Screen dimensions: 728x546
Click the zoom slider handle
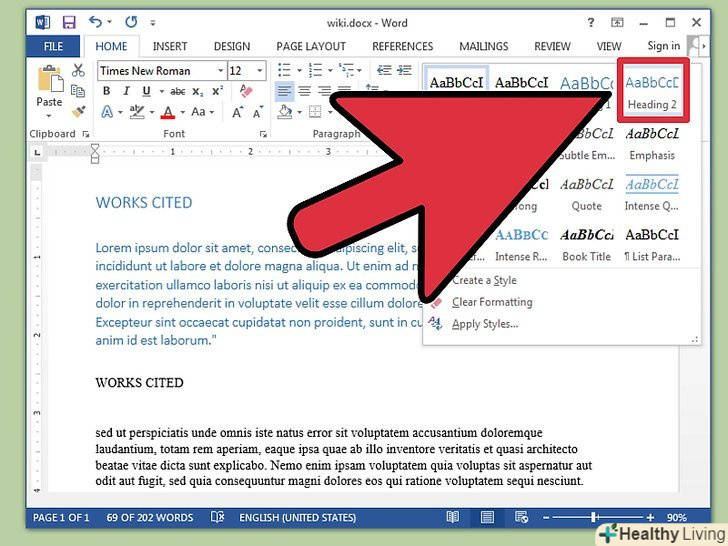coord(594,517)
